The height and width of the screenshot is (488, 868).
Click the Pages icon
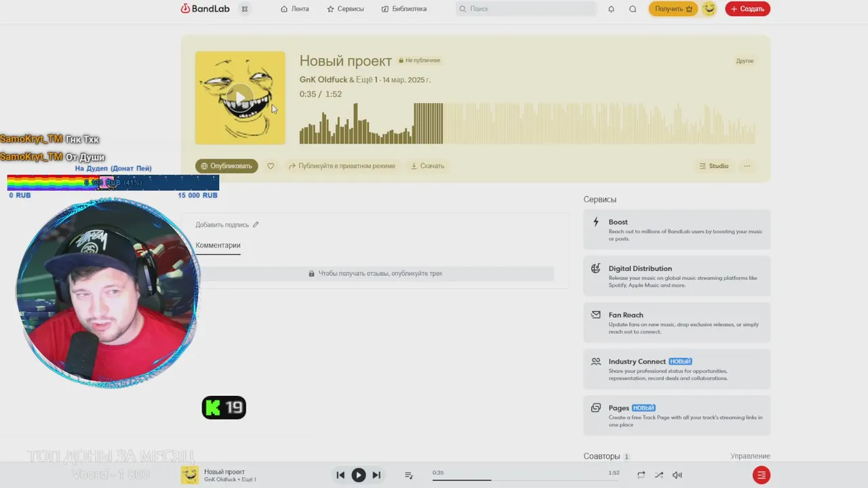[x=596, y=408]
